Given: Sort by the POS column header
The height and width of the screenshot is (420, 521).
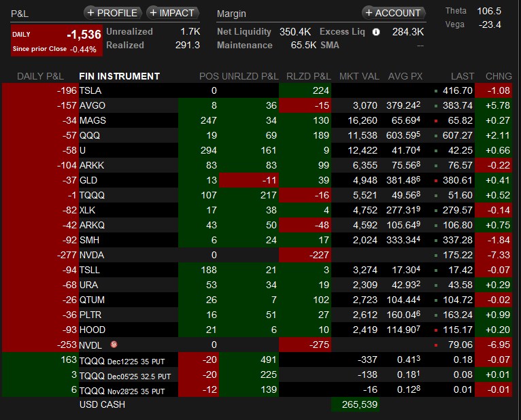Looking at the screenshot, I should (x=209, y=76).
